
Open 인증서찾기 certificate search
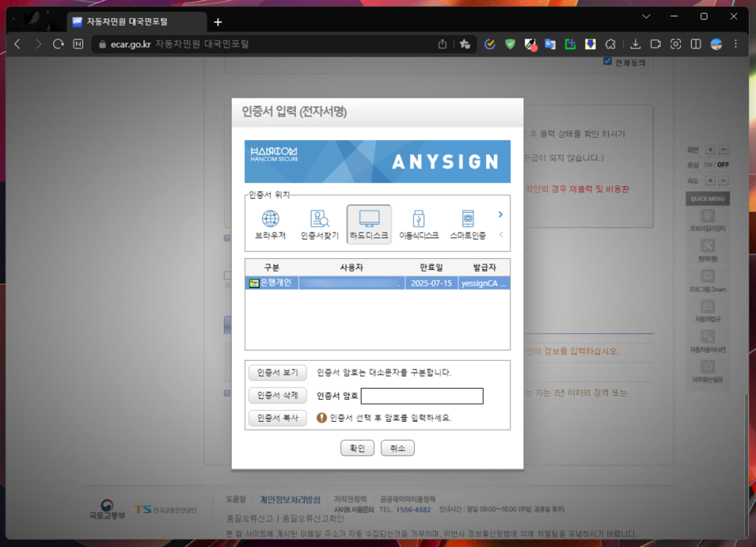(x=319, y=225)
